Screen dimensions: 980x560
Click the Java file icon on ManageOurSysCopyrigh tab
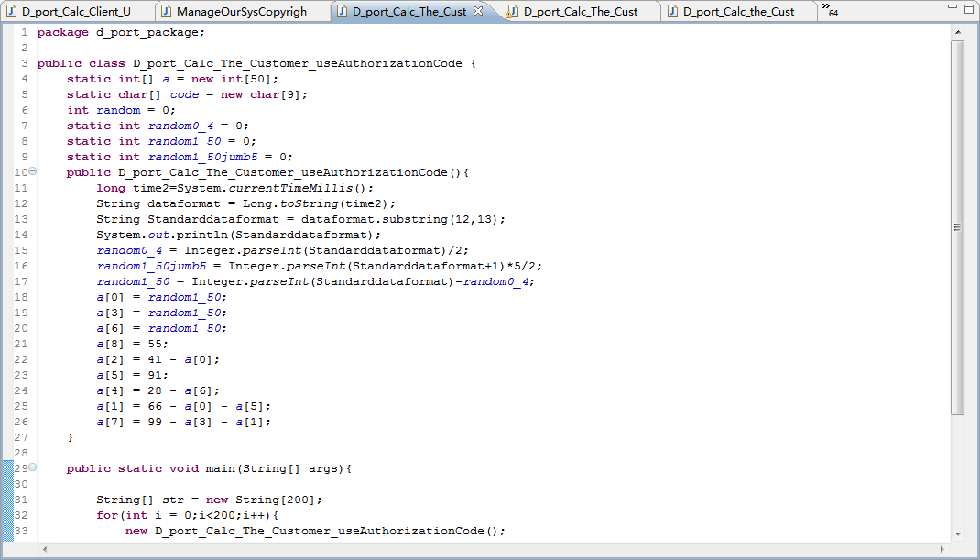click(x=167, y=11)
